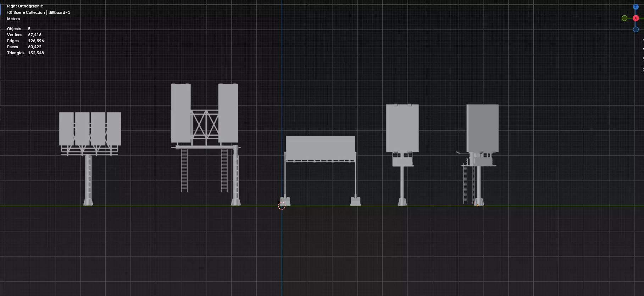This screenshot has height=296, width=644.
Task: Click the green negative Y axis gizmo circle
Action: tap(624, 18)
